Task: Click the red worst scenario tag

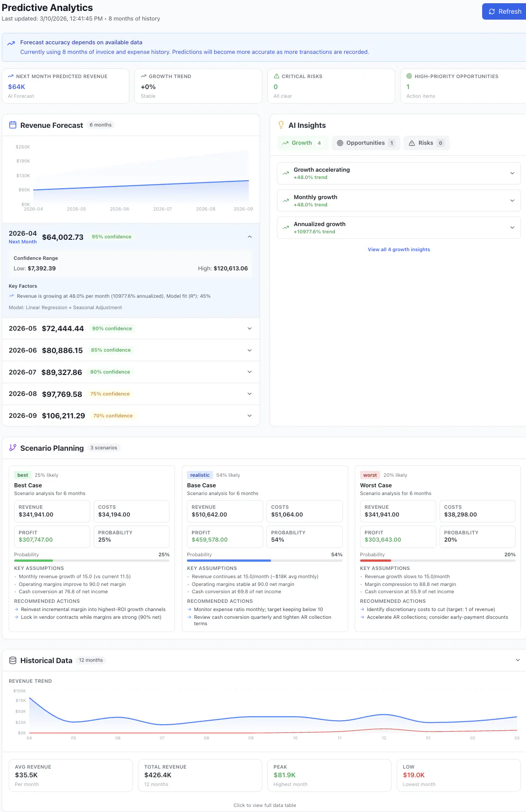Action: pyautogui.click(x=370, y=475)
